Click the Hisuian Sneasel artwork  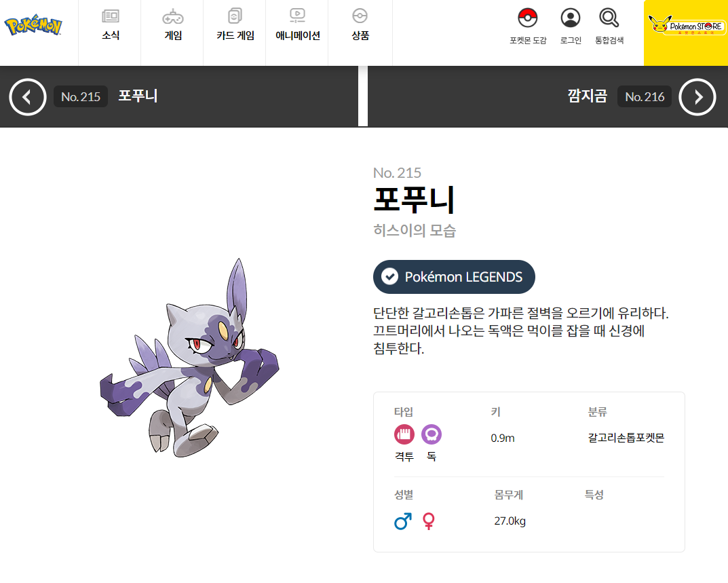(189, 358)
